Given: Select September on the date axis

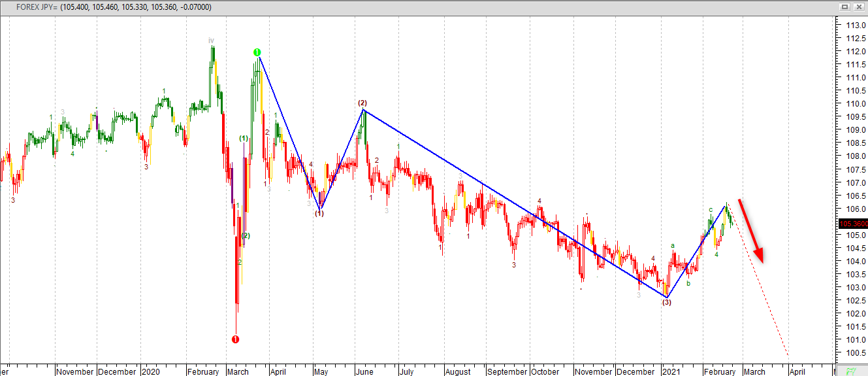Looking at the screenshot, I should tap(507, 371).
